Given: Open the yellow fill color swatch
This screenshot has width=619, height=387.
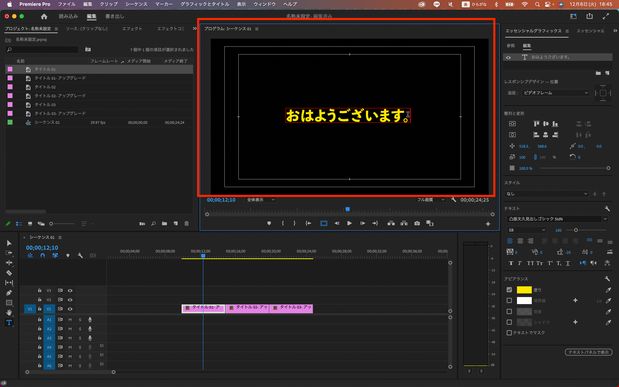Looking at the screenshot, I should (x=524, y=290).
